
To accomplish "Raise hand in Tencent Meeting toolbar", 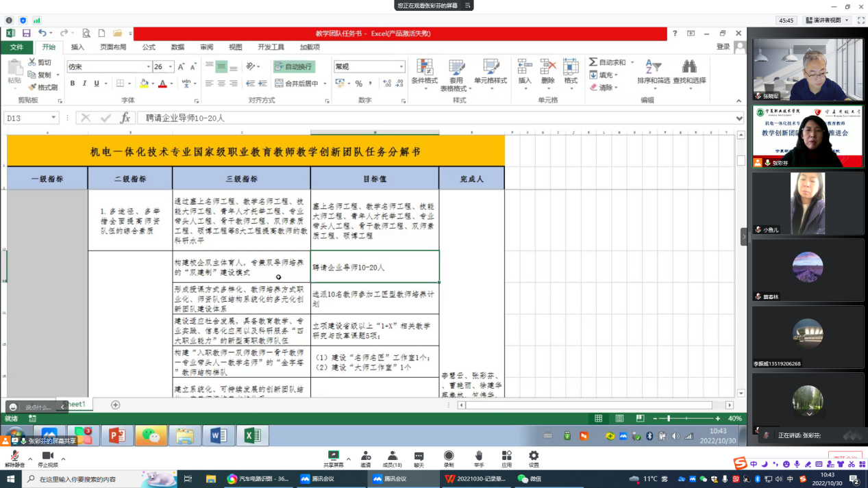I will coord(478,459).
